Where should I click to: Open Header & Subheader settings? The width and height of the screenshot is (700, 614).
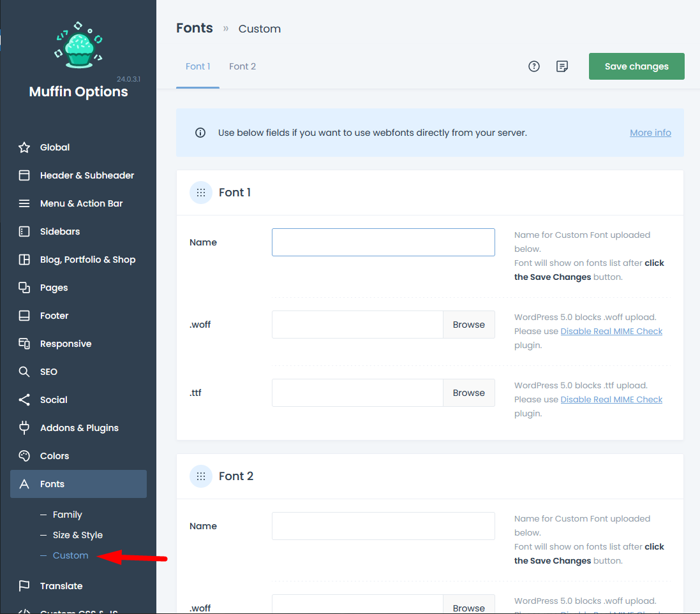tap(78, 175)
